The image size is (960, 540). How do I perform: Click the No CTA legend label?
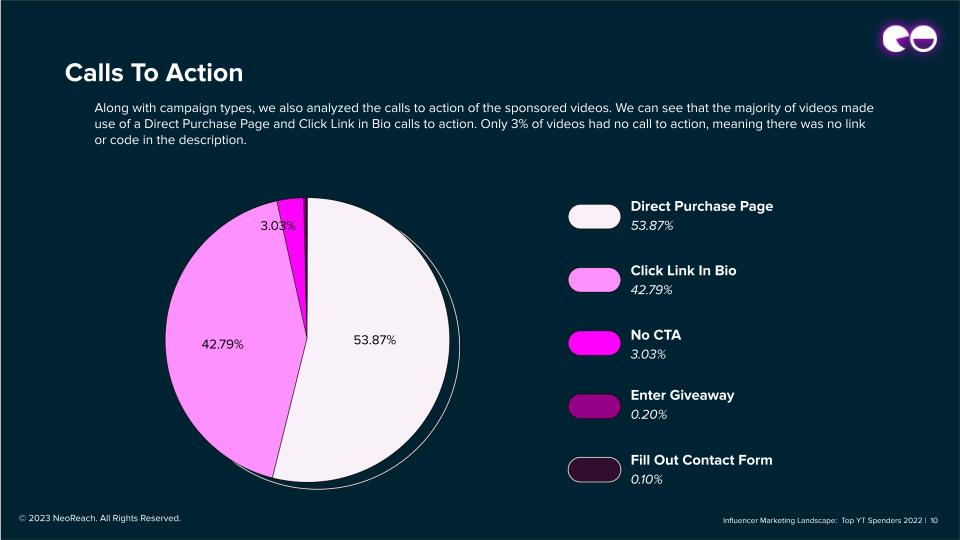pyautogui.click(x=655, y=334)
